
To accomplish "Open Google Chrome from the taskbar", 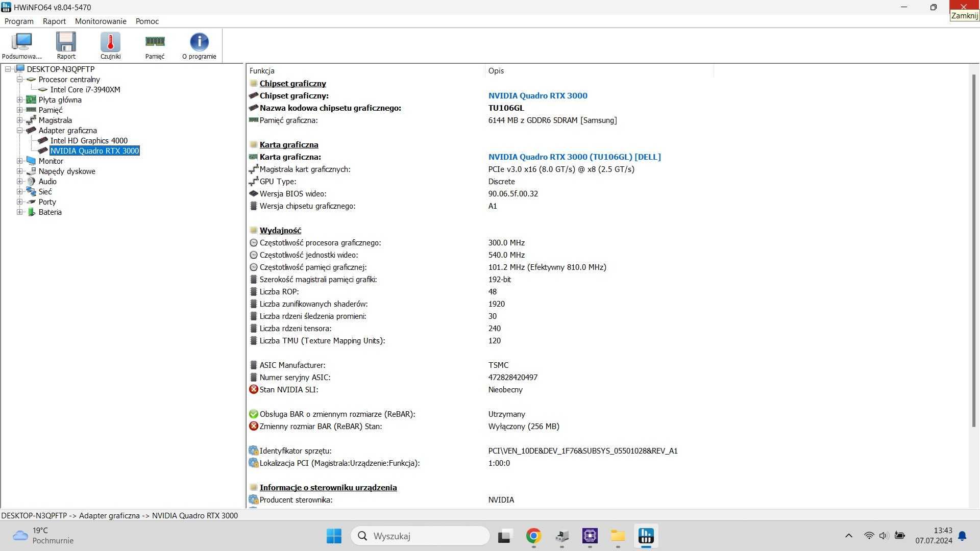I will 533,536.
